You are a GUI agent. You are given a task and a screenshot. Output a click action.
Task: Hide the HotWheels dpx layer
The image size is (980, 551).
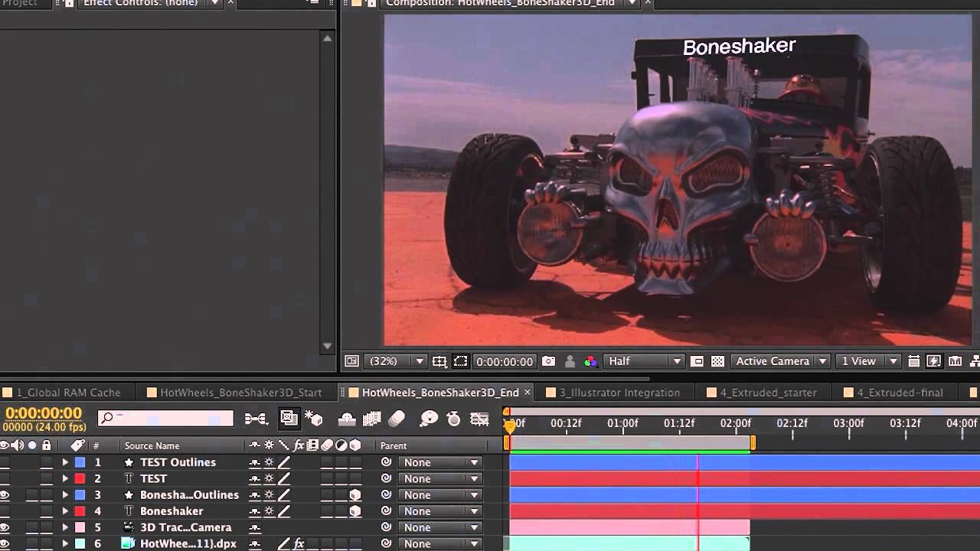coord(5,544)
